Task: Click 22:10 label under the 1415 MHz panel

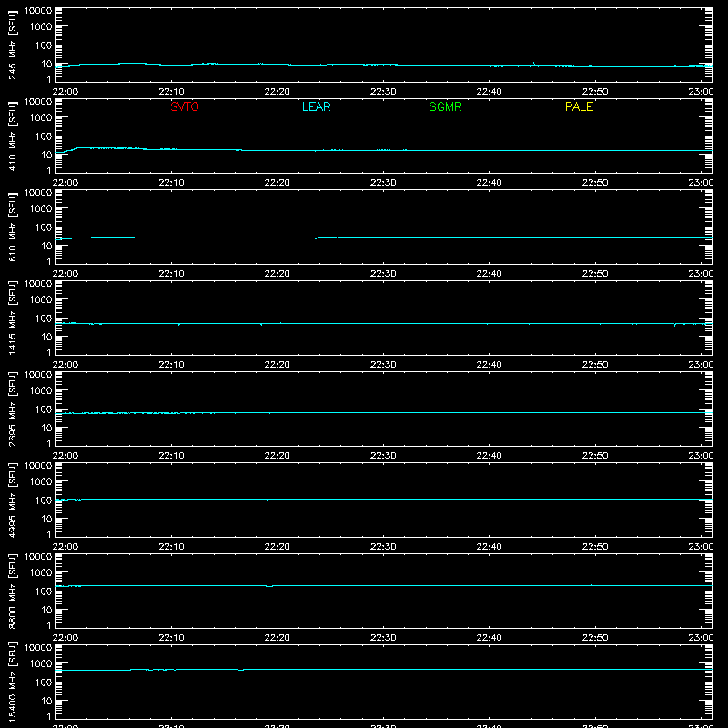Action: (x=171, y=365)
